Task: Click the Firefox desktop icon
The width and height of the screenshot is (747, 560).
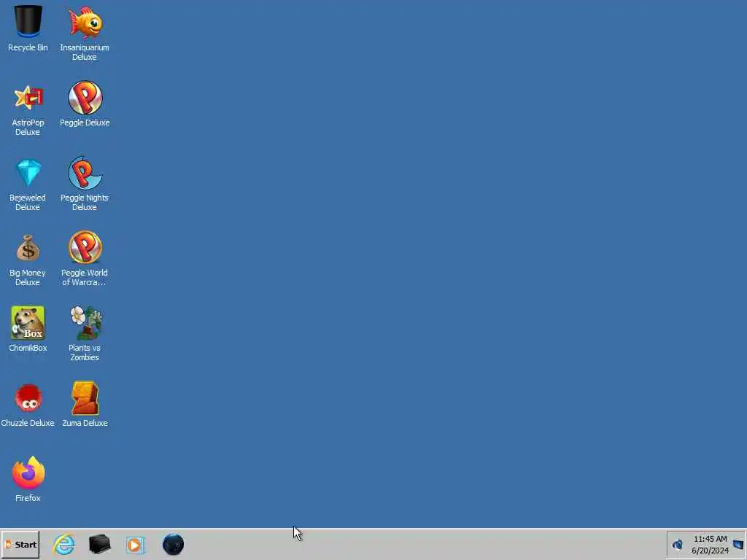Action: (28, 472)
